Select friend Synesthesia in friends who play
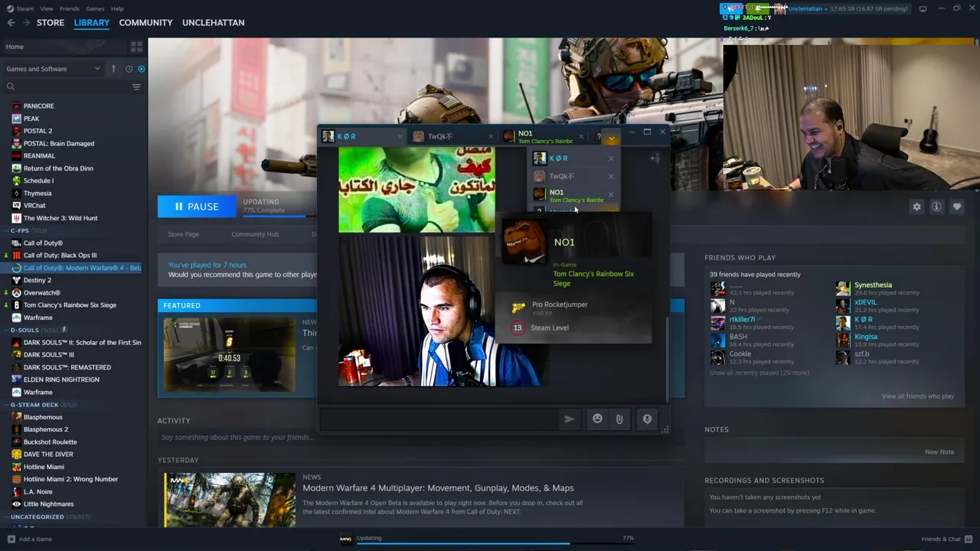 point(873,285)
